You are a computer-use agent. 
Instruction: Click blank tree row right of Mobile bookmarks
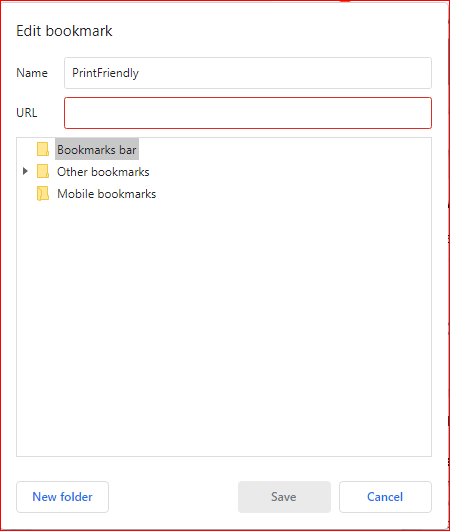click(291, 194)
